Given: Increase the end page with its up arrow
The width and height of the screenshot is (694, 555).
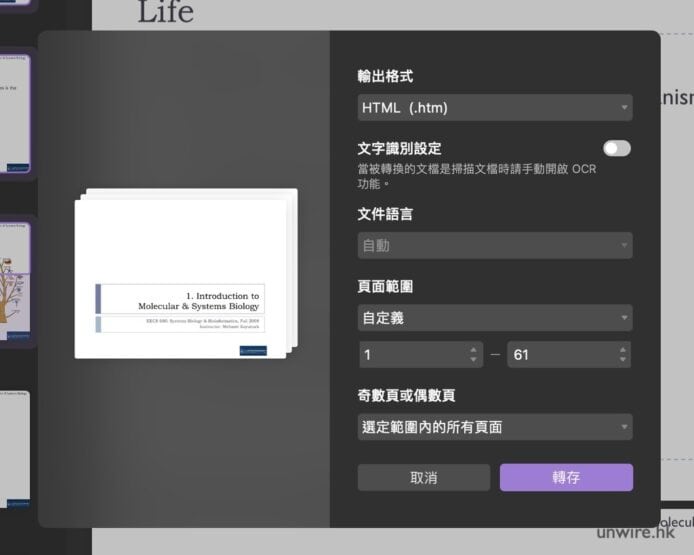Looking at the screenshot, I should pyautogui.click(x=623, y=350).
